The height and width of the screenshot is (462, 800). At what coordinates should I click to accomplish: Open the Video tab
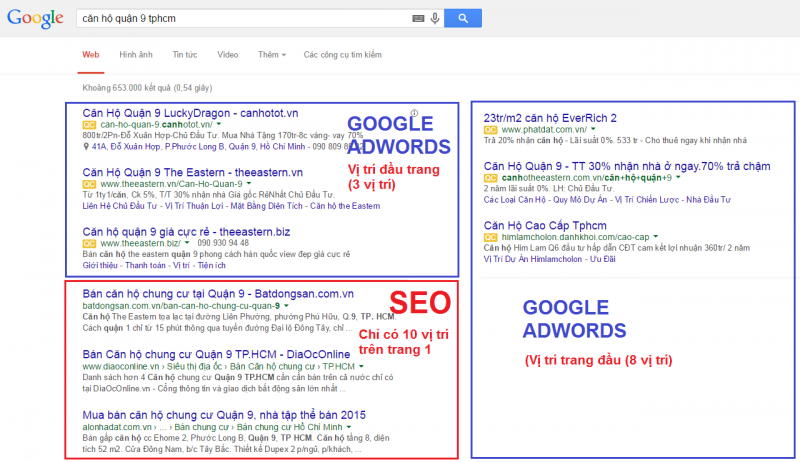(x=228, y=55)
